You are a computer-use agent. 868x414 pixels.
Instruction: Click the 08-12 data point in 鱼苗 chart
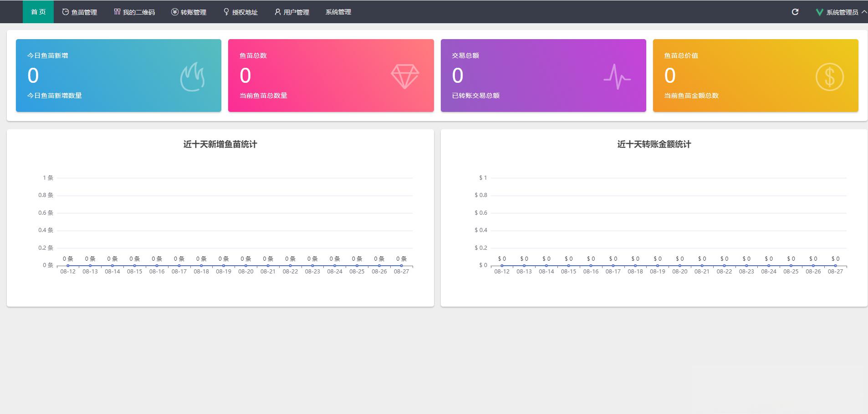[x=68, y=265]
